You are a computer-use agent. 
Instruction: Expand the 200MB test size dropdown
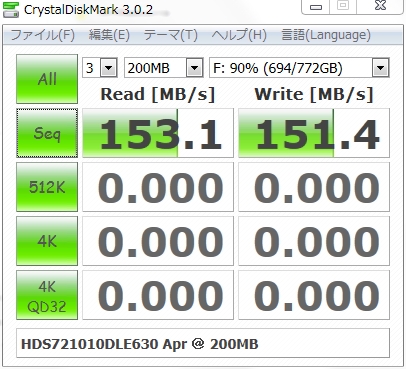195,68
